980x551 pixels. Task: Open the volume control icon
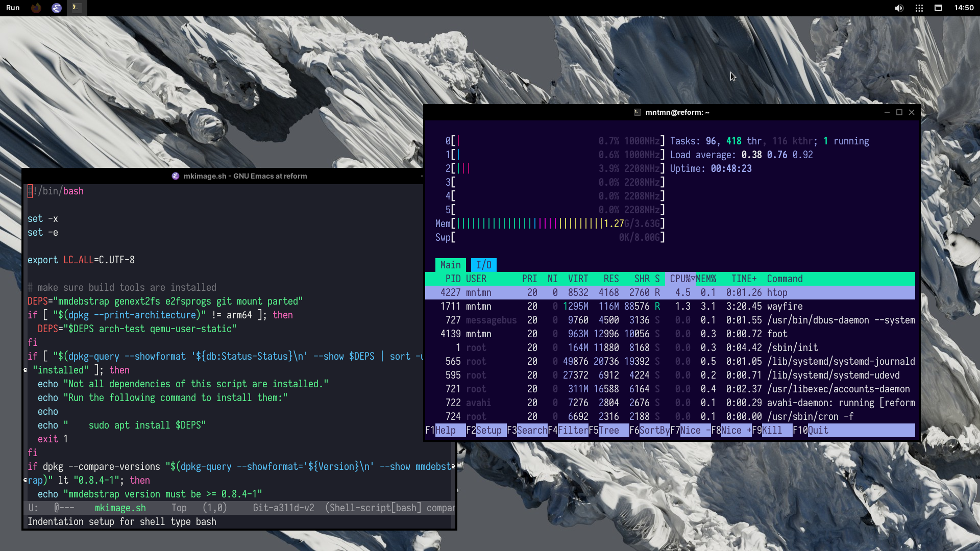pos(899,8)
